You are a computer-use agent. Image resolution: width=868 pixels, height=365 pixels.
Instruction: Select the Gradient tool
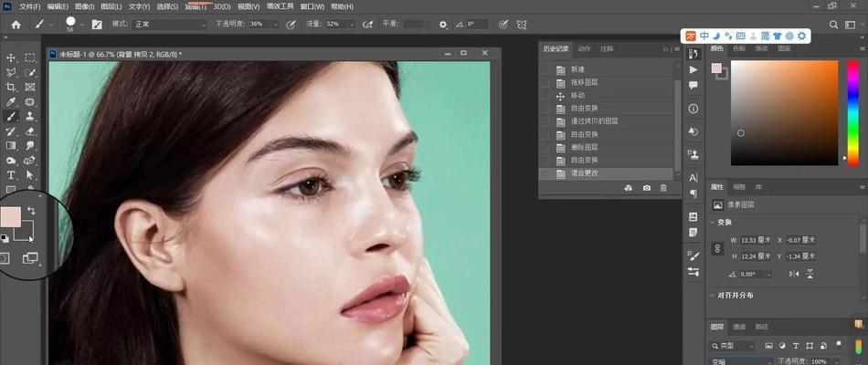11,146
